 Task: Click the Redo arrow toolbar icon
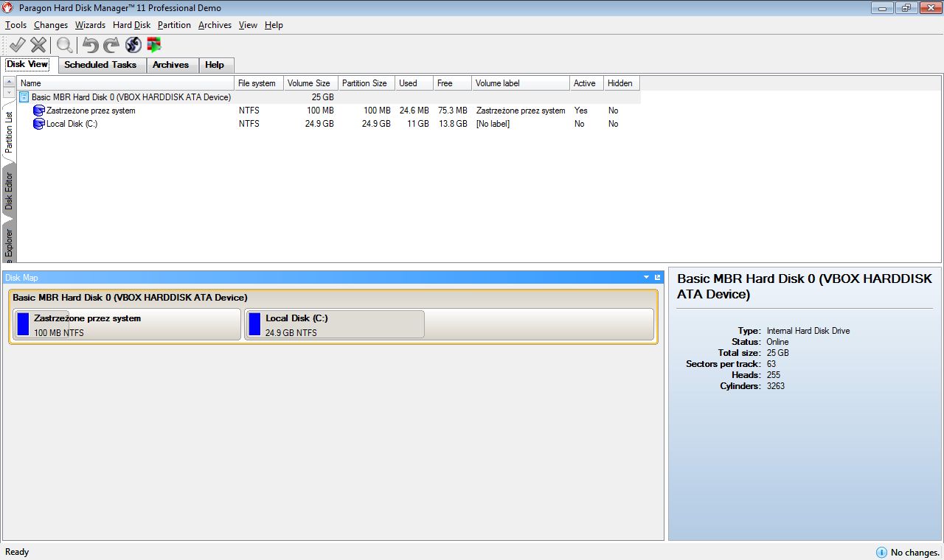[x=111, y=45]
